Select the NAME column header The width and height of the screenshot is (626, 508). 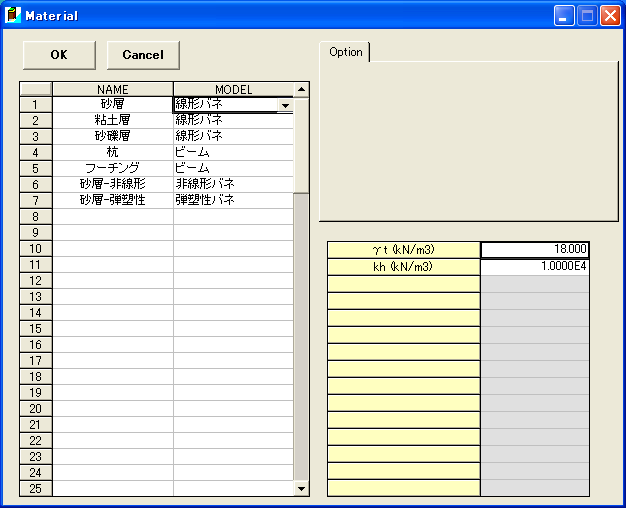click(x=113, y=89)
